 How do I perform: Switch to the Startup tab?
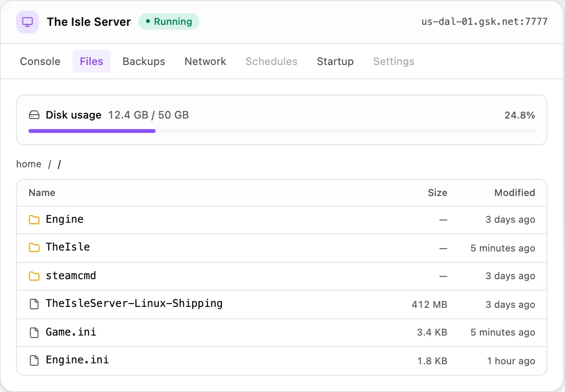pyautogui.click(x=335, y=61)
